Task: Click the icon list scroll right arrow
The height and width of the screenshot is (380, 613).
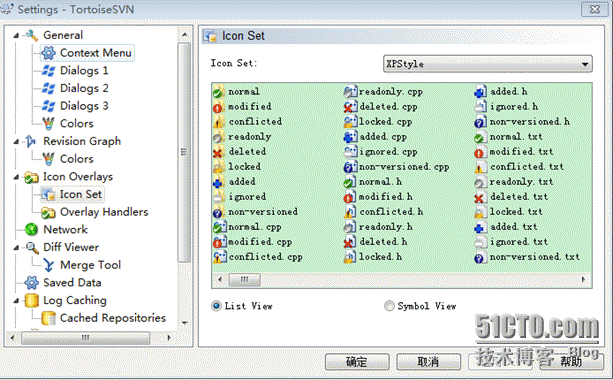Action: click(584, 280)
